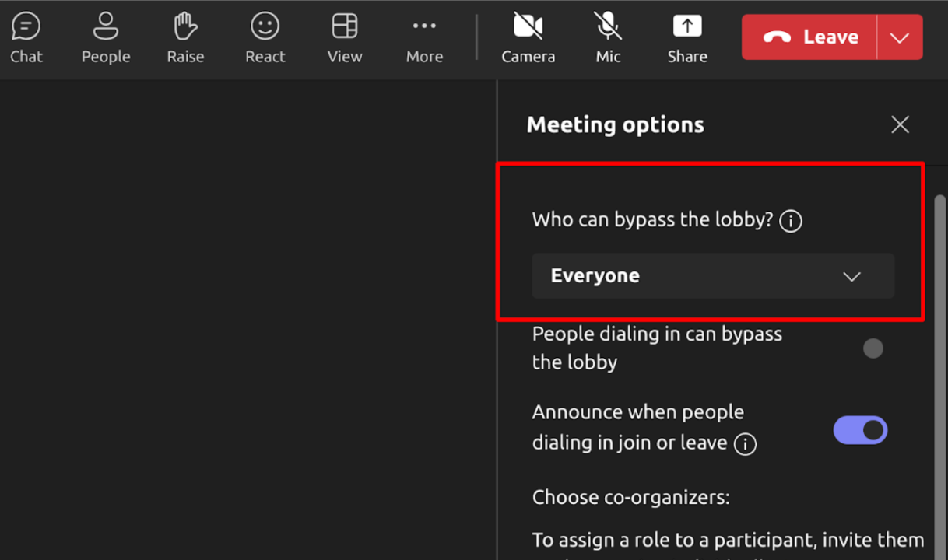
Task: Click the Choose co-organizers label
Action: pos(630,497)
